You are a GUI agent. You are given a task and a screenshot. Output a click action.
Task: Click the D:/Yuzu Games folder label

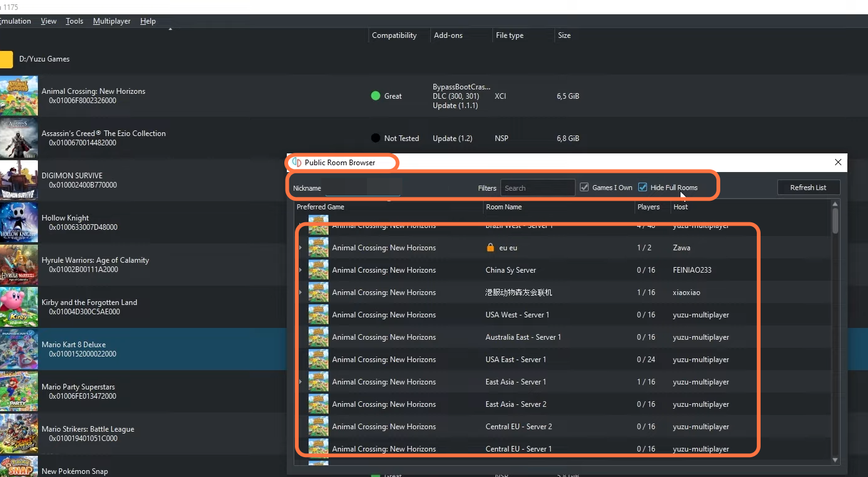(44, 59)
